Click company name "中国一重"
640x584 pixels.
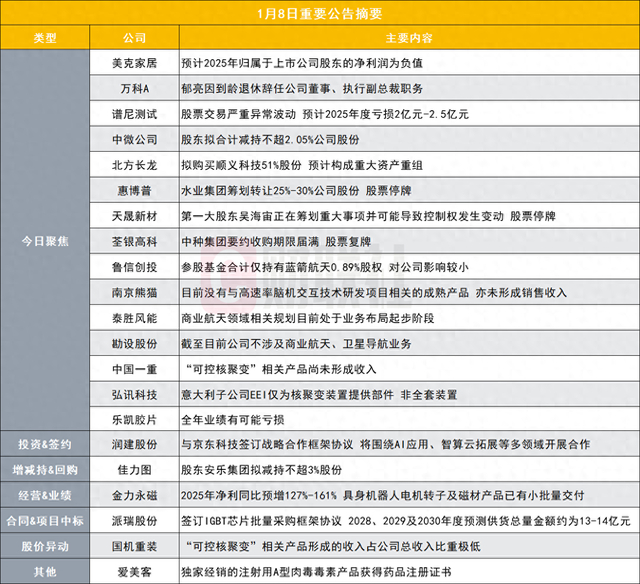click(134, 369)
